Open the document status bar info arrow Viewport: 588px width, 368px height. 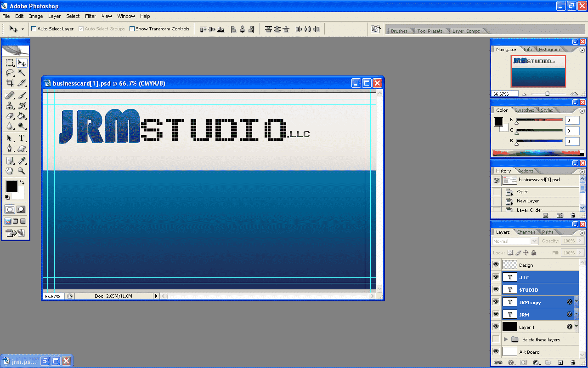click(x=156, y=296)
